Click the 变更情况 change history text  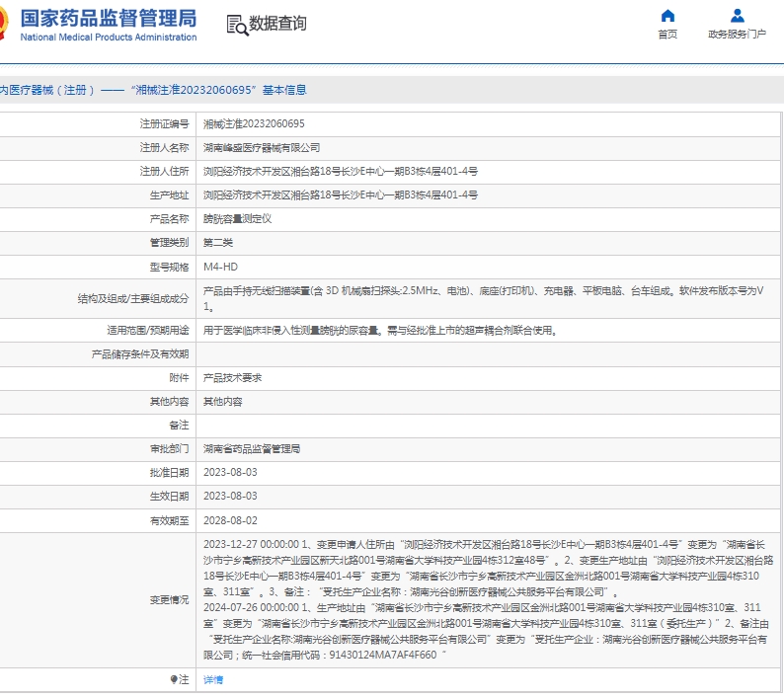pos(488,599)
